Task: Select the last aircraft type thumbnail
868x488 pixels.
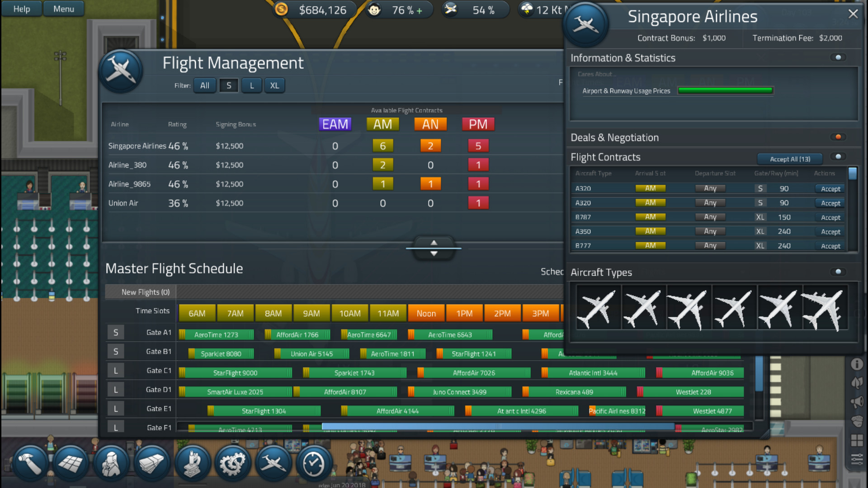Action: (x=825, y=308)
